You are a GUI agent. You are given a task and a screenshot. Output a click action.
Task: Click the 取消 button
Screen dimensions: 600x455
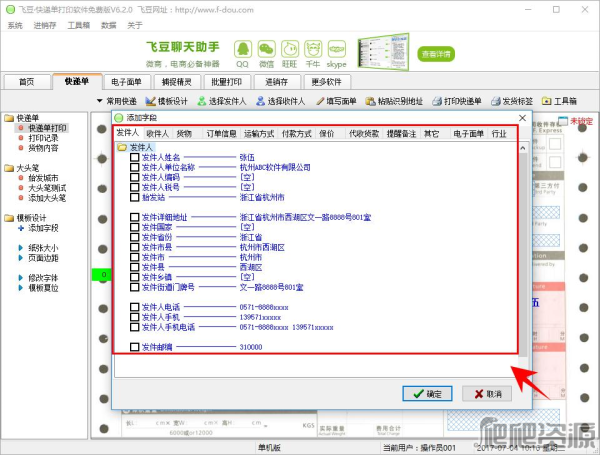[487, 394]
